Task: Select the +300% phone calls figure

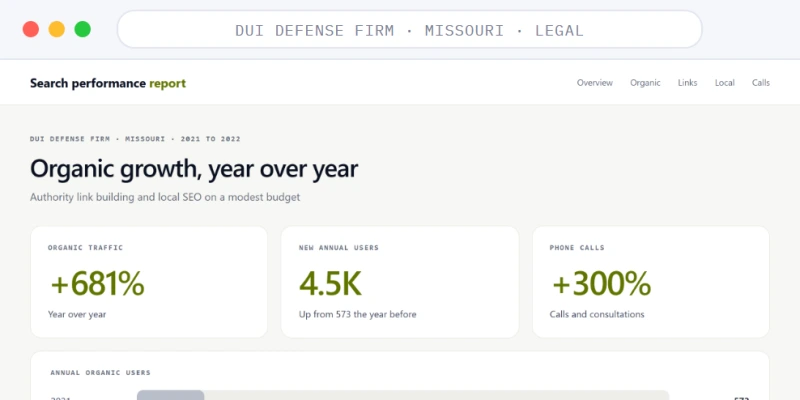Action: tap(602, 284)
